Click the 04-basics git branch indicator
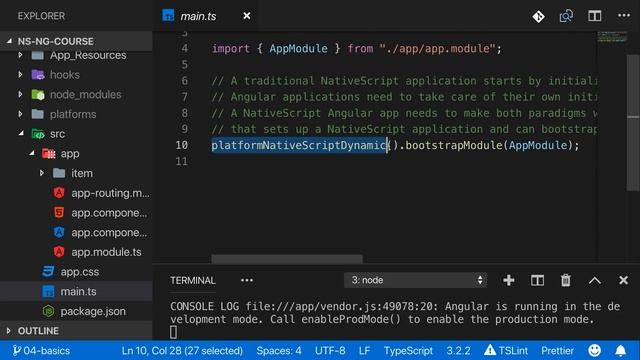This screenshot has width=640, height=360. click(x=41, y=351)
